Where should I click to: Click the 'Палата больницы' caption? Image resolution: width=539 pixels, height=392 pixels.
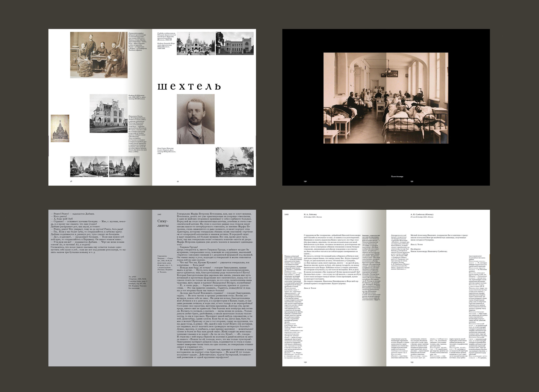[397, 176]
